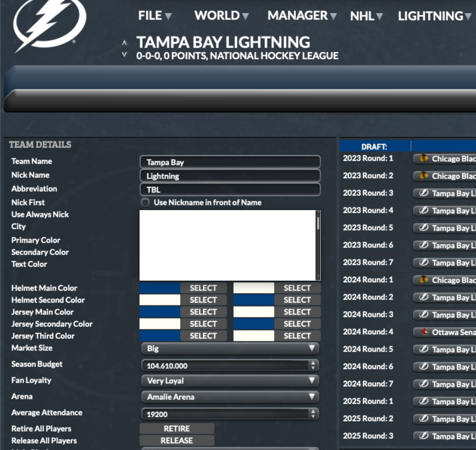Image resolution: width=476 pixels, height=450 pixels.
Task: Select second Helmet Main Color
Action: point(297,288)
